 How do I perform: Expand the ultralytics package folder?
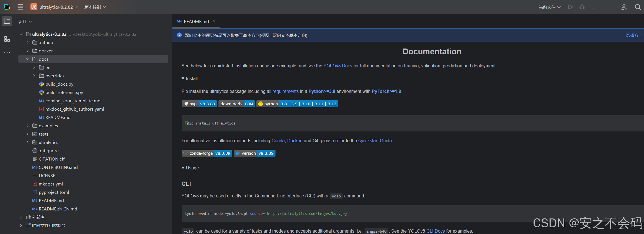pyautogui.click(x=28, y=142)
